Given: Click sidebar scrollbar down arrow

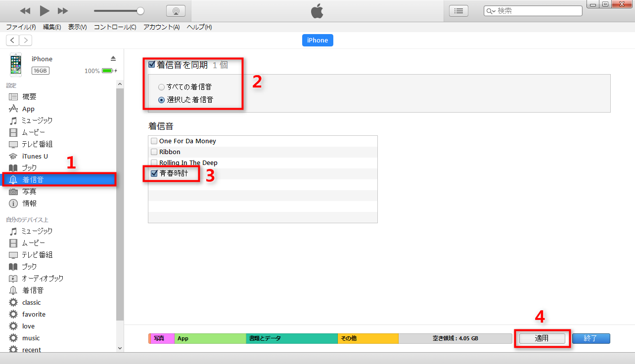Looking at the screenshot, I should pyautogui.click(x=120, y=348).
